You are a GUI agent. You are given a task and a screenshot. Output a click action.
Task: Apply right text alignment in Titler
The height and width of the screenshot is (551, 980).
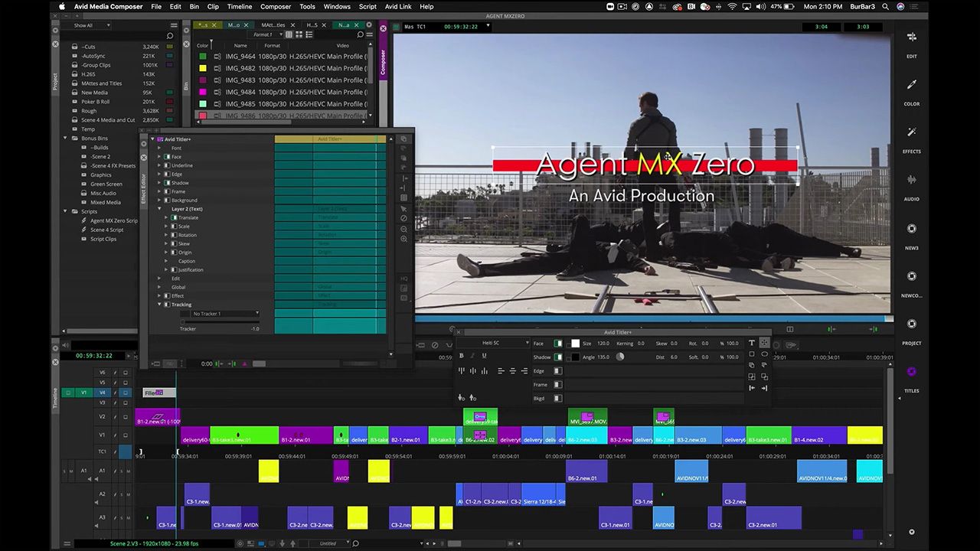(x=523, y=371)
